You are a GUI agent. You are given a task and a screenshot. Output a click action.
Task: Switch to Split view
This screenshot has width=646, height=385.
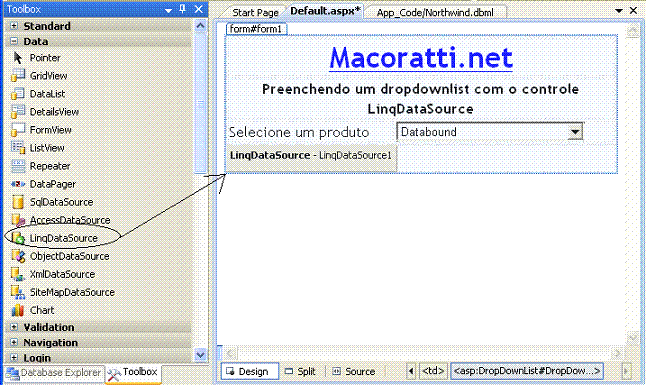[x=301, y=371]
